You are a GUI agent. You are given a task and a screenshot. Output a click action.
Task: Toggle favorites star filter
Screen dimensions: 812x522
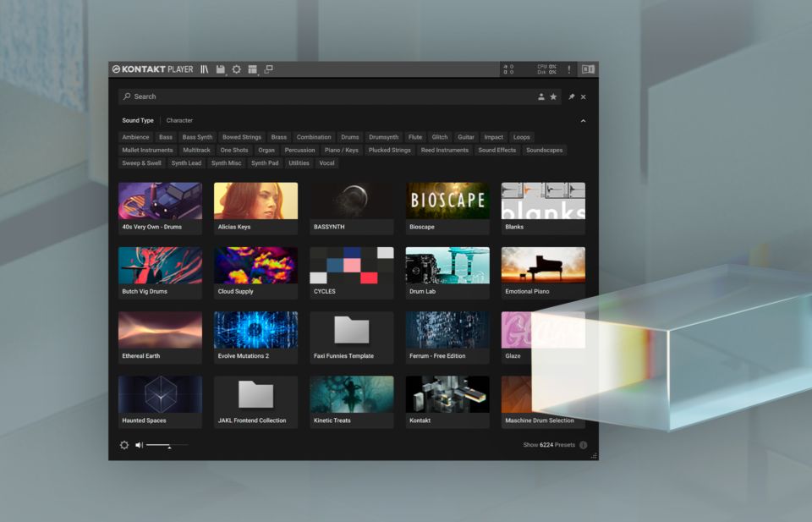553,96
